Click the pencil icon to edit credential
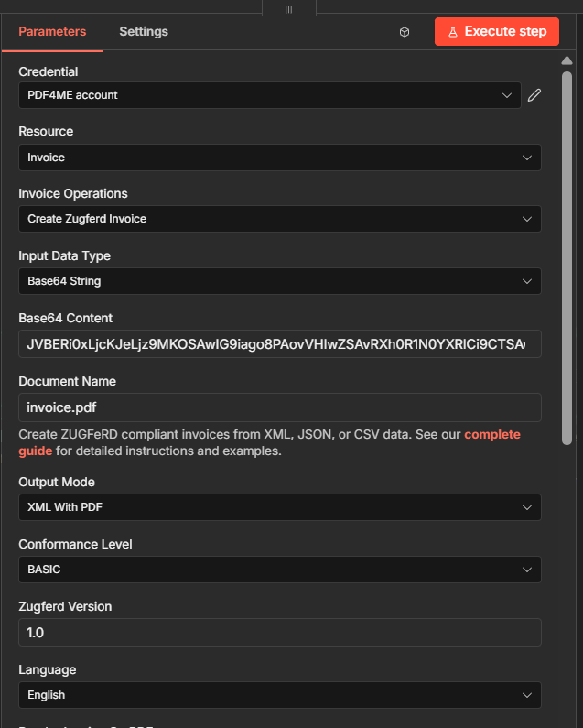Image resolution: width=583 pixels, height=728 pixels. click(x=534, y=95)
